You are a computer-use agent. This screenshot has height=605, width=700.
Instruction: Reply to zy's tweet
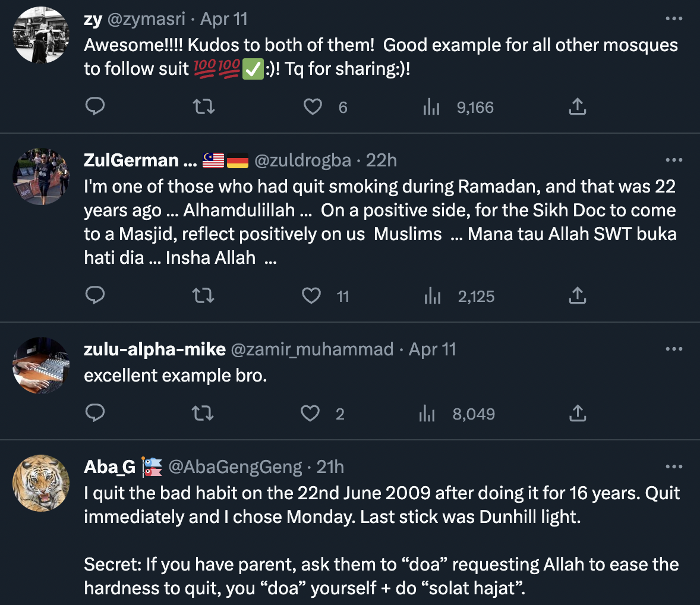[x=96, y=107]
